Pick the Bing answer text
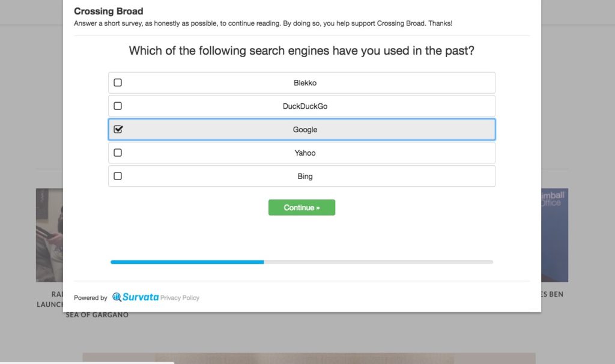 click(304, 177)
